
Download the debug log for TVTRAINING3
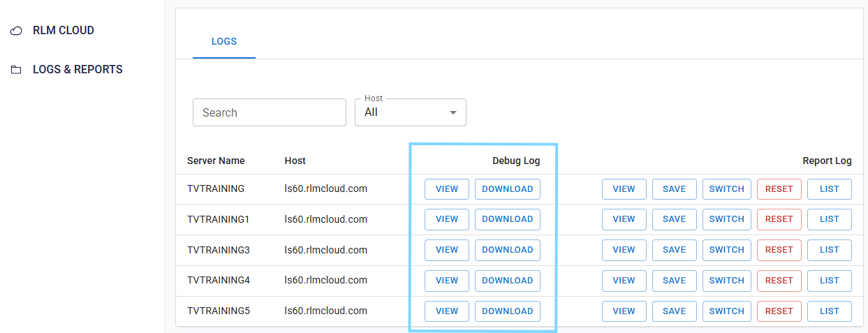point(508,250)
